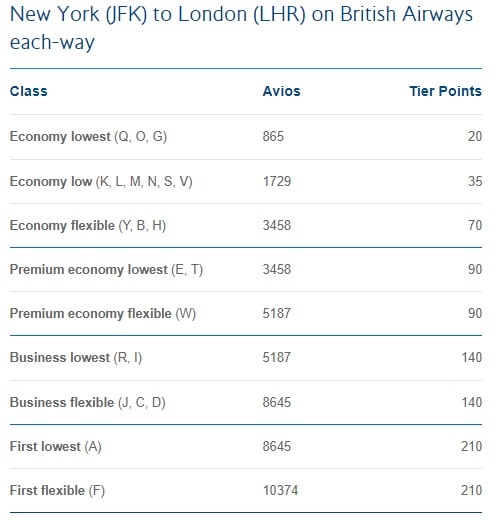Click the 865 Avios value
This screenshot has height=521, width=499.
pyautogui.click(x=273, y=136)
